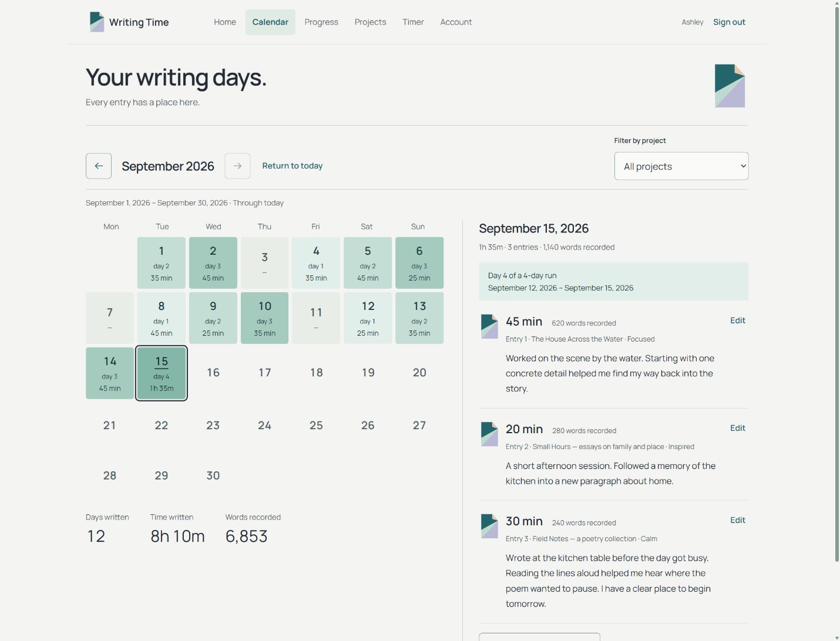
Task: Click the 20 min entry icon
Action: (x=489, y=434)
